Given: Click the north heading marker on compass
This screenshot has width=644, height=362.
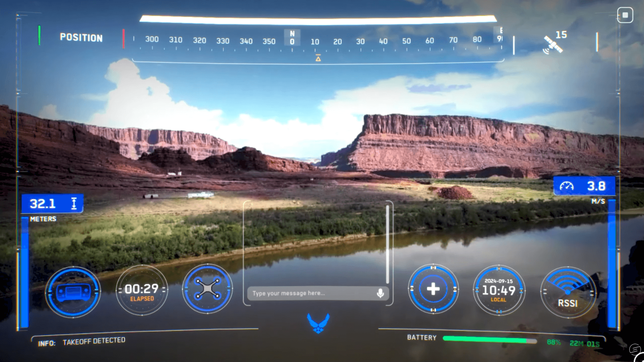Looking at the screenshot, I should pyautogui.click(x=292, y=38).
